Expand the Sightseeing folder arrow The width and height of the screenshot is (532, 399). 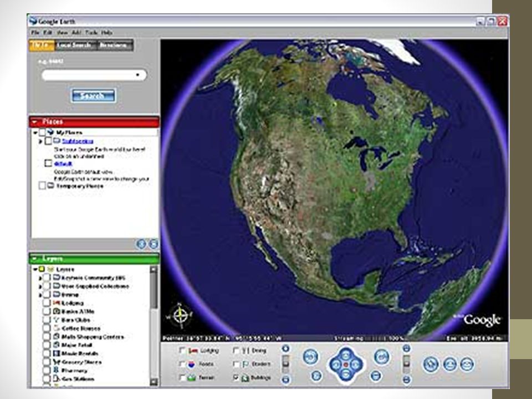coord(41,141)
